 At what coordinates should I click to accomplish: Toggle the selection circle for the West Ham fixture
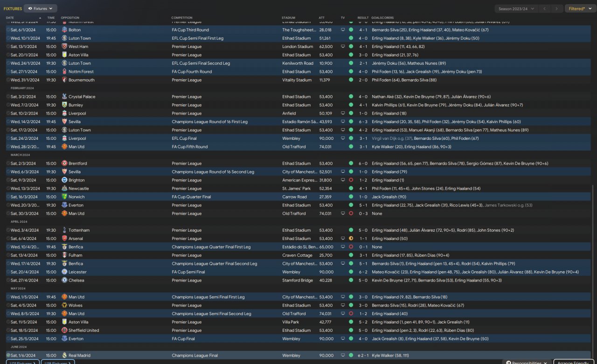point(8,47)
